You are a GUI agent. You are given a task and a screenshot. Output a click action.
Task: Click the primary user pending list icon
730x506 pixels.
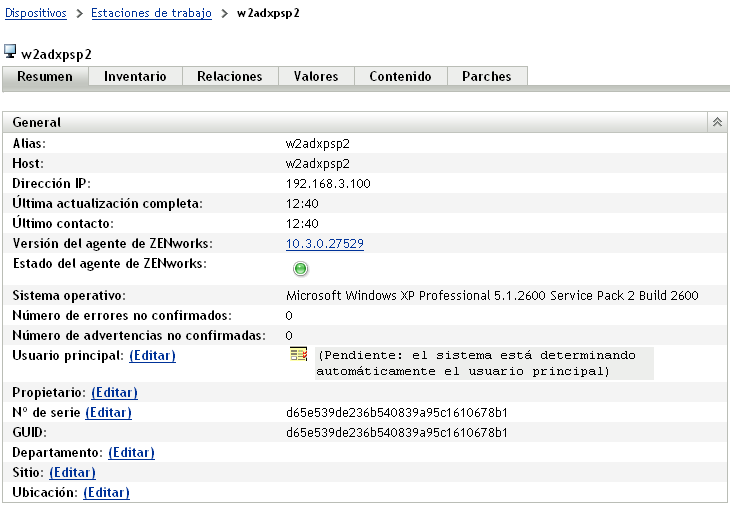pos(298,354)
